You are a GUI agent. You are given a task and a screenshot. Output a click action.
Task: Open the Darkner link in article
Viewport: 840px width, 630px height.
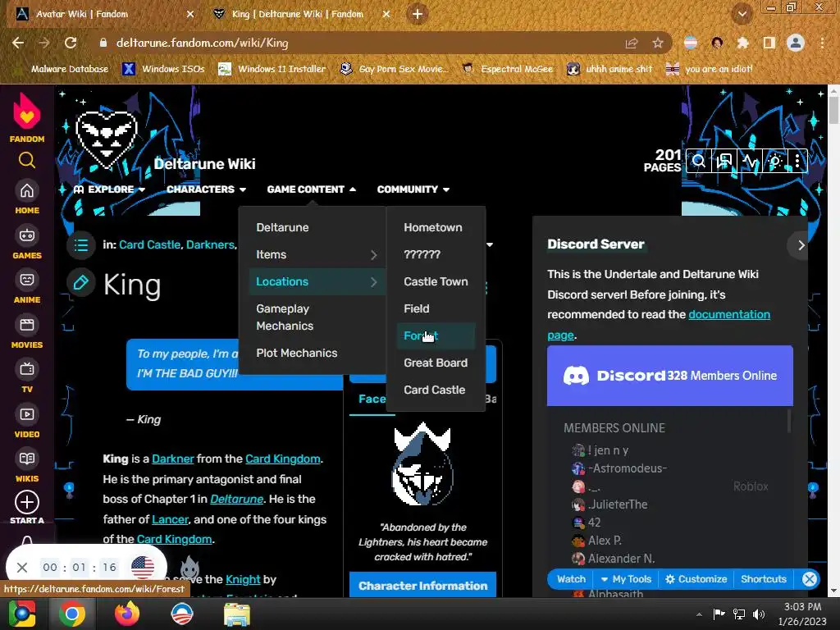pyautogui.click(x=172, y=459)
